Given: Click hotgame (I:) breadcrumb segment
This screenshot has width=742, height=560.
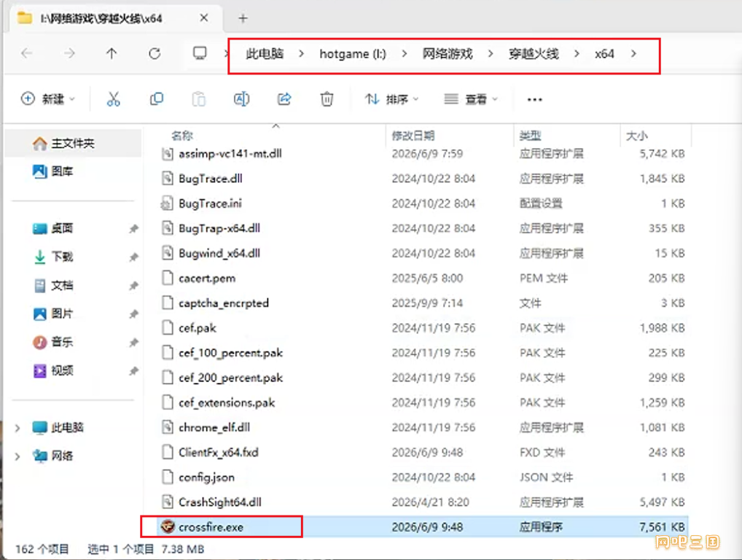Looking at the screenshot, I should [353, 54].
